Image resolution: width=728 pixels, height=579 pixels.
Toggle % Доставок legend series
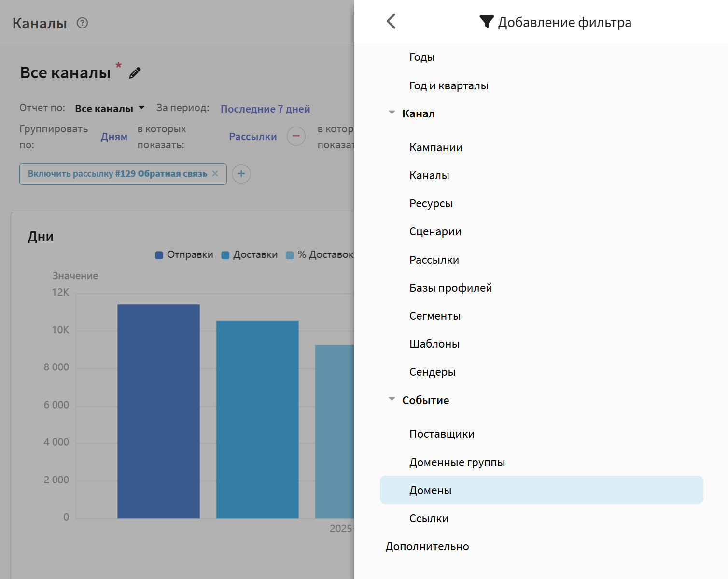[x=320, y=255]
